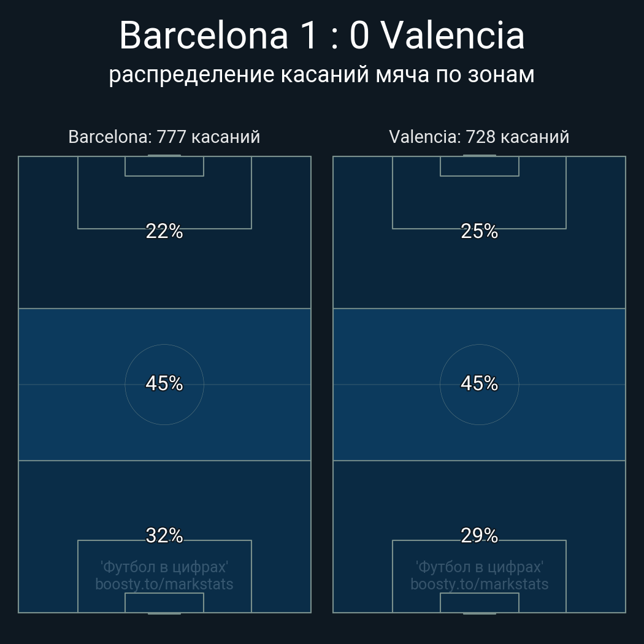Open boosty.to/markstats link on Valencia's pitch
This screenshot has height=644, width=644.
coord(479,584)
